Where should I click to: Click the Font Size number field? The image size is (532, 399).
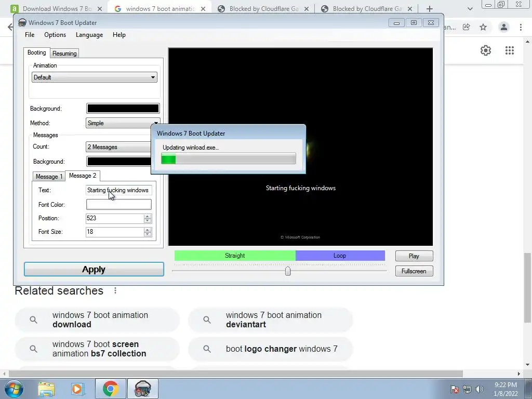tap(115, 232)
